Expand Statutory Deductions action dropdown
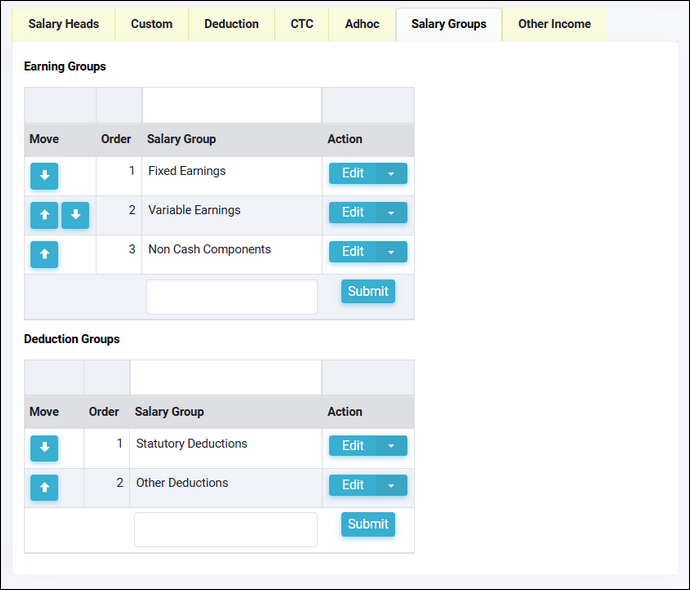The height and width of the screenshot is (590, 690). (x=391, y=446)
